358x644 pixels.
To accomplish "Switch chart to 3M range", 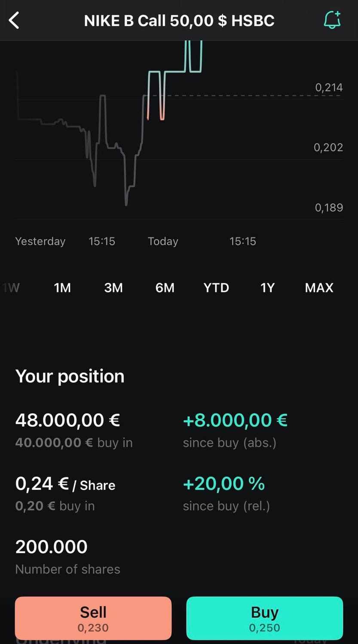I will coord(113,288).
